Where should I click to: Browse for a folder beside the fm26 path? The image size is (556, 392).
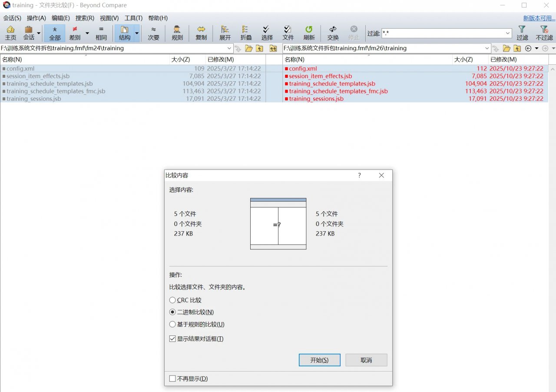point(506,48)
